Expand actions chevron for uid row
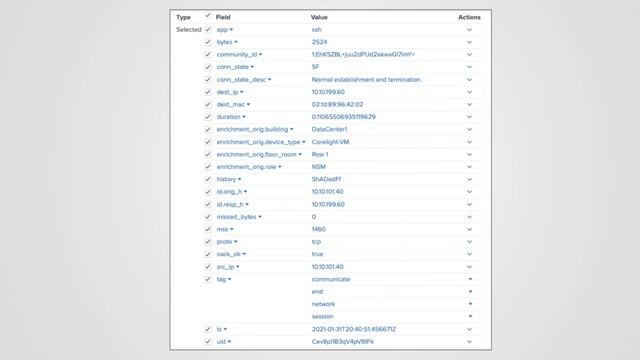Screen dimensions: 640x360 [469, 342]
